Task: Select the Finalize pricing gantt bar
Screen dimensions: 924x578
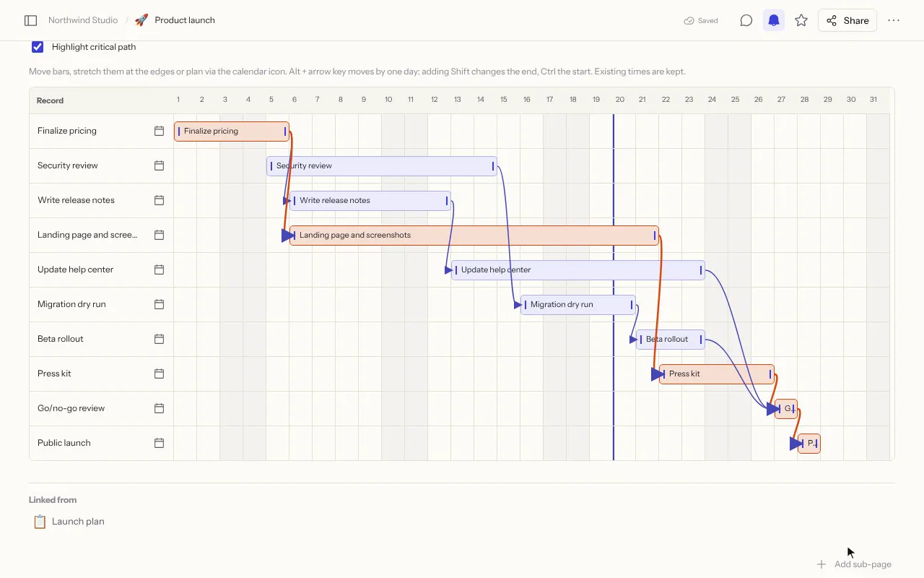Action: click(x=232, y=131)
